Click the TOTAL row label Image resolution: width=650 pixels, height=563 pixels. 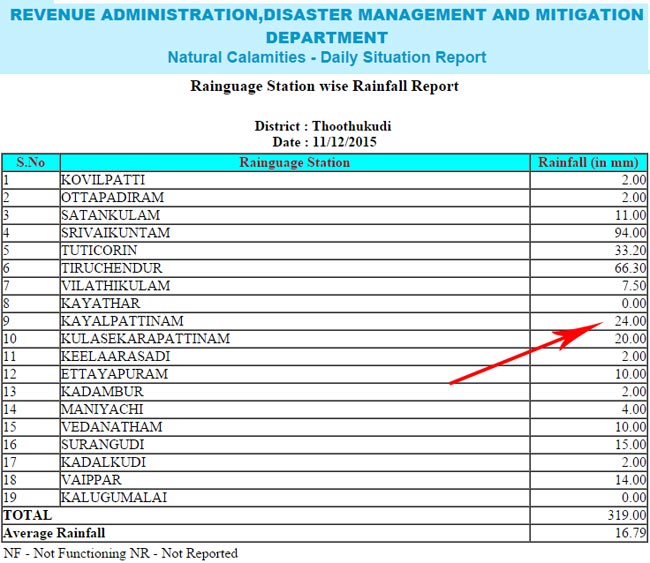point(28,515)
